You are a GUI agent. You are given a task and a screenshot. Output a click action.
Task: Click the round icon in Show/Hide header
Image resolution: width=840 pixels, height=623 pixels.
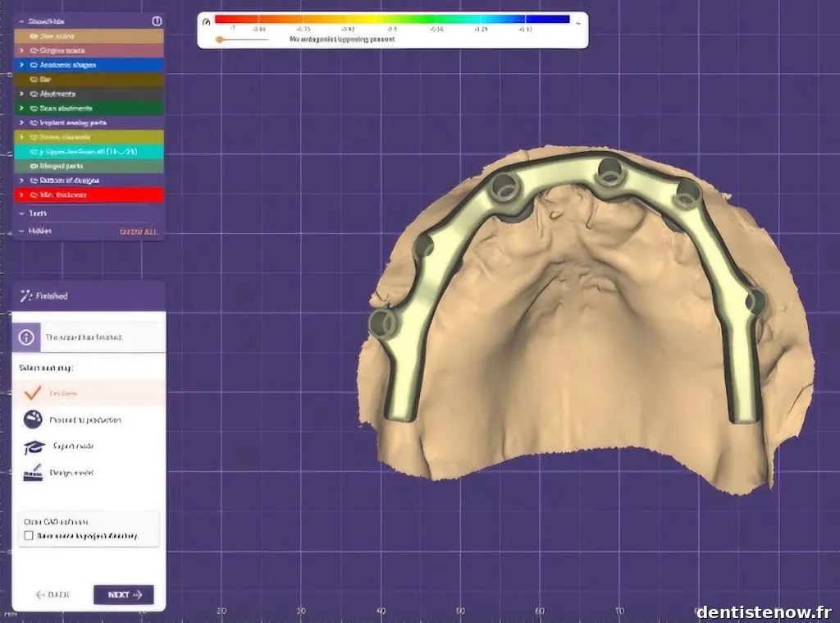[157, 21]
